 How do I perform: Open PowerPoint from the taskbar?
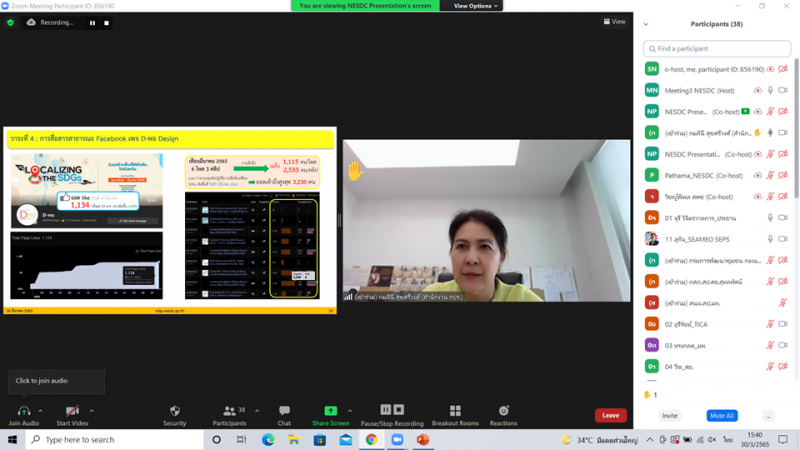pyautogui.click(x=423, y=439)
